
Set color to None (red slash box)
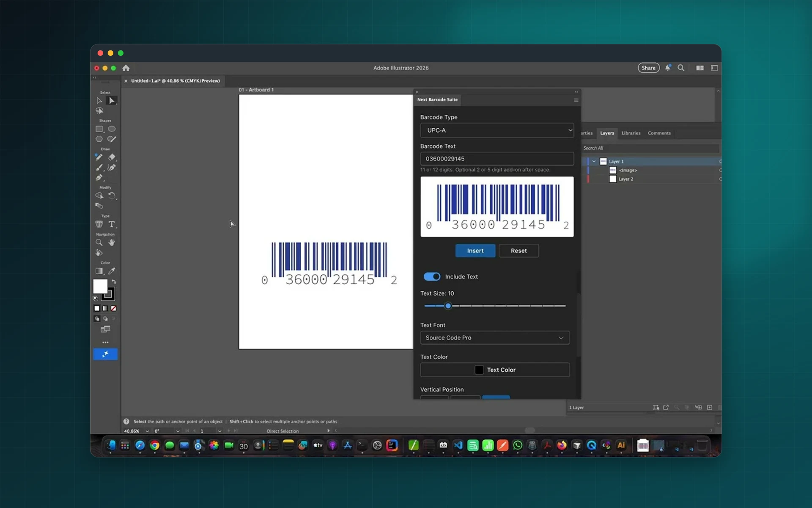113,309
